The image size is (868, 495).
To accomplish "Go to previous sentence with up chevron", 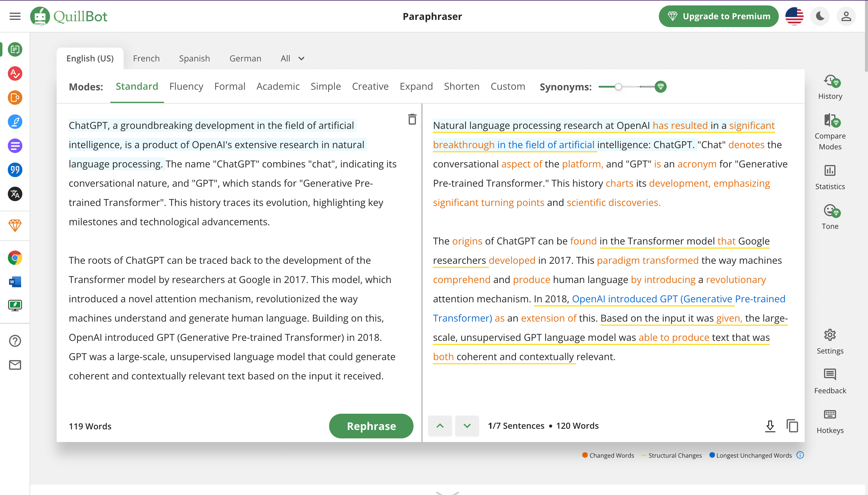I will (x=440, y=426).
